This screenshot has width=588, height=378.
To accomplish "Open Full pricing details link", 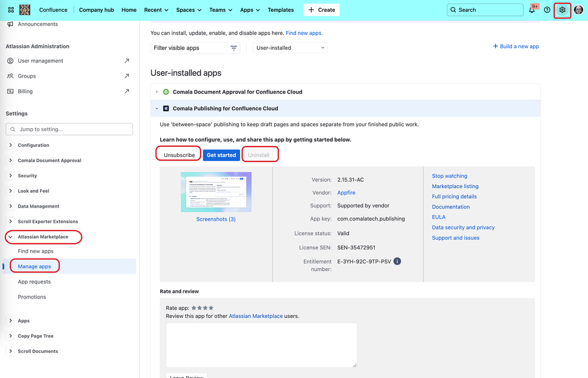I will (x=454, y=196).
